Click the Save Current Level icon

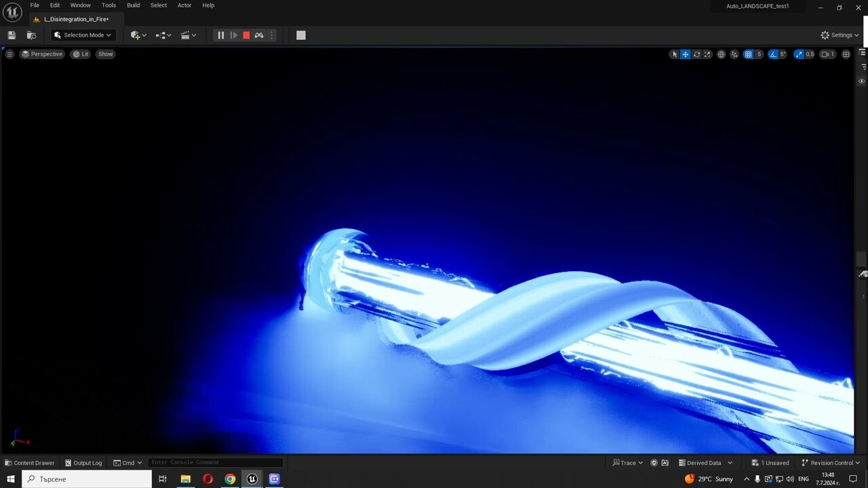pos(12,35)
